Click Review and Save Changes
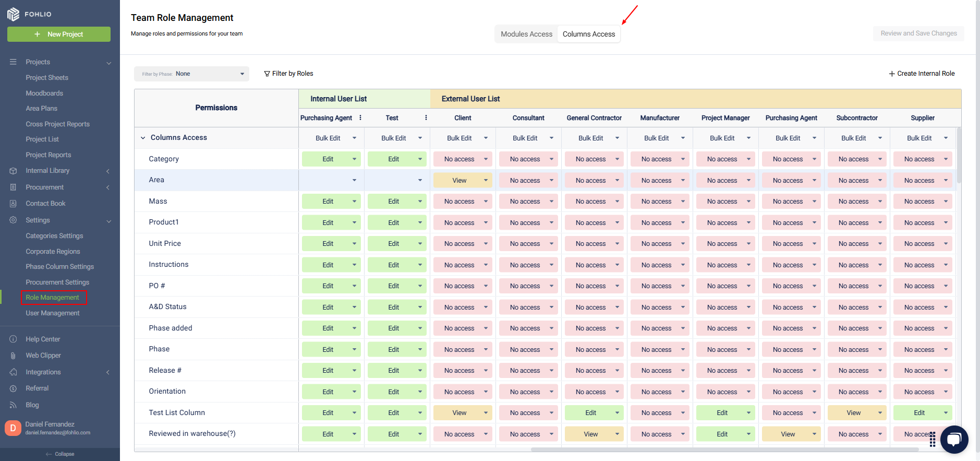980x461 pixels. tap(918, 33)
